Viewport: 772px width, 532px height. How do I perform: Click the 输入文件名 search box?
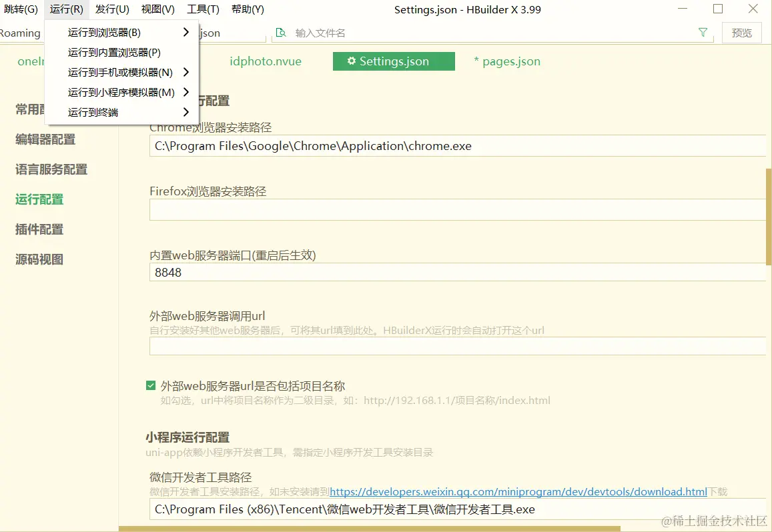(492, 33)
